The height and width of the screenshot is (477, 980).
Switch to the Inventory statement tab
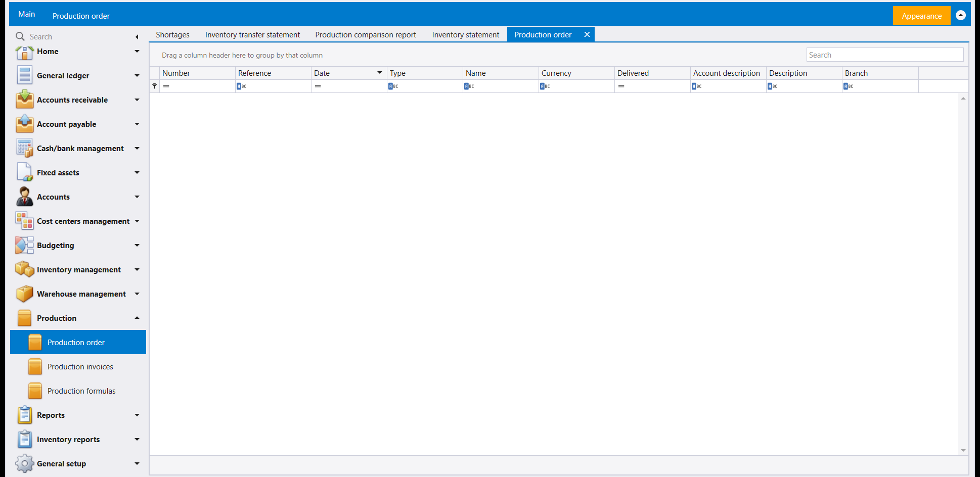click(465, 34)
